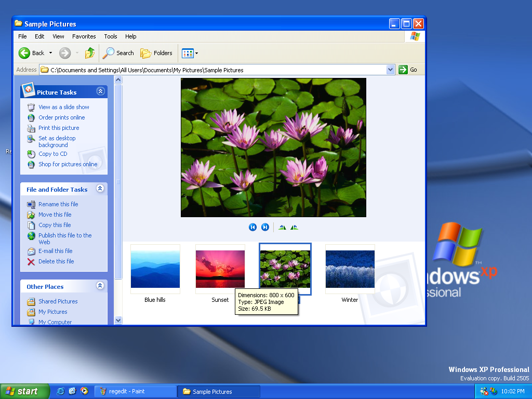Click the task pane scroll up arrow

click(118, 80)
